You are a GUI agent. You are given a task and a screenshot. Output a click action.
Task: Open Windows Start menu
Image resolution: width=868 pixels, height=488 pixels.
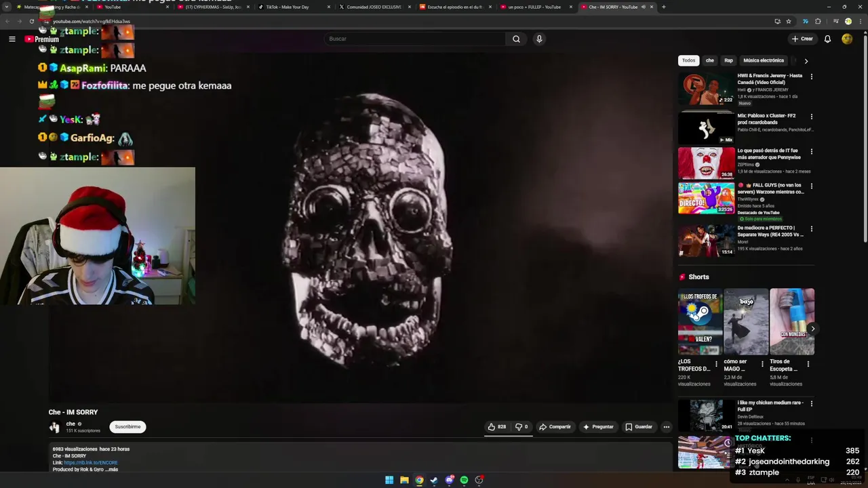pyautogui.click(x=389, y=480)
